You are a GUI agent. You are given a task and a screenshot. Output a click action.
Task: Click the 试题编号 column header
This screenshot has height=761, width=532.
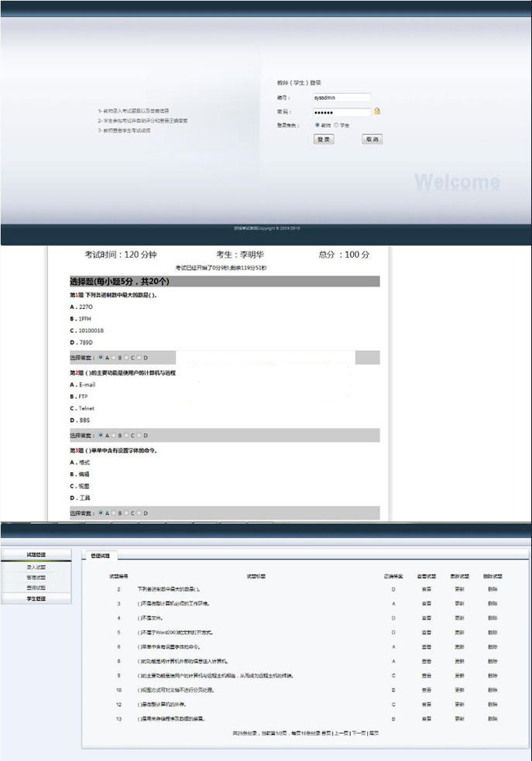(x=118, y=577)
